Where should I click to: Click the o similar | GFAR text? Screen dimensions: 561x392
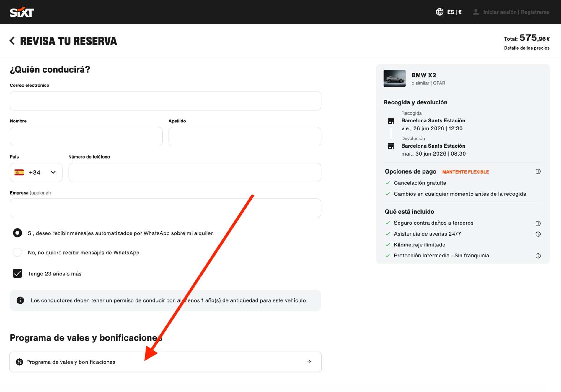point(428,83)
